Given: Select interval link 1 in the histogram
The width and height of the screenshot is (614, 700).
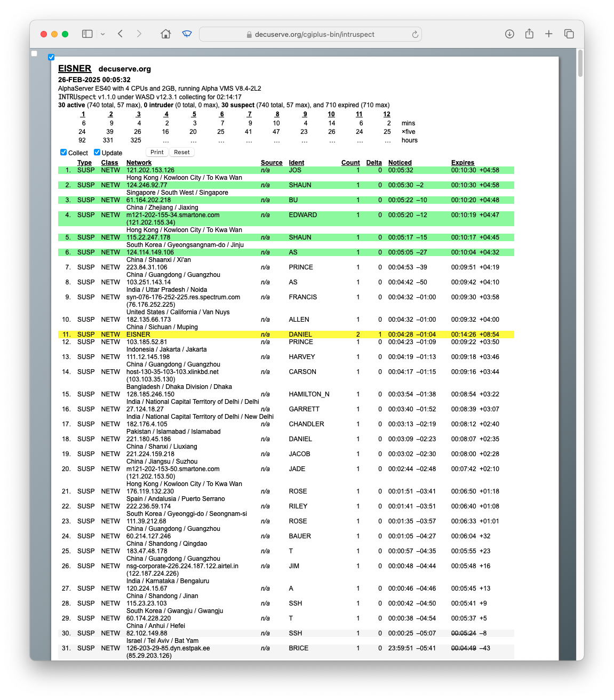Looking at the screenshot, I should click(83, 114).
